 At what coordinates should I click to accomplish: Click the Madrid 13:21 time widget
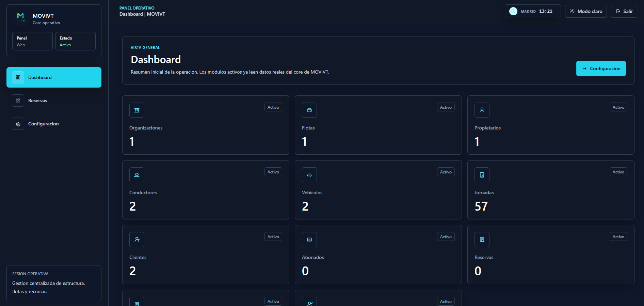(x=533, y=11)
